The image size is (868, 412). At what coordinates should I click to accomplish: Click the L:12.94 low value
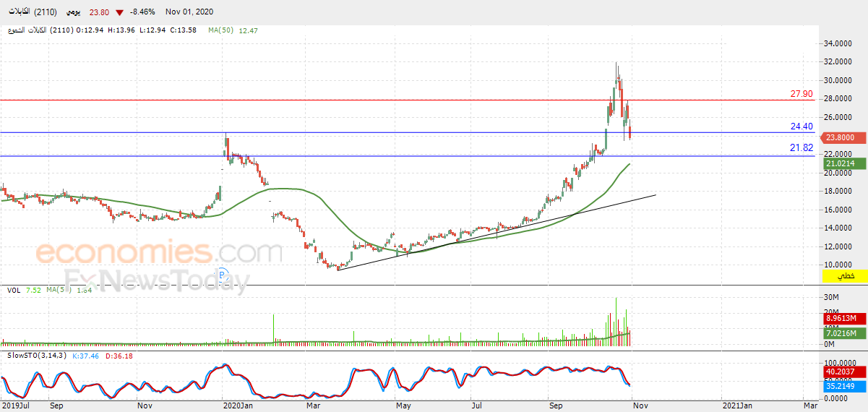(153, 30)
